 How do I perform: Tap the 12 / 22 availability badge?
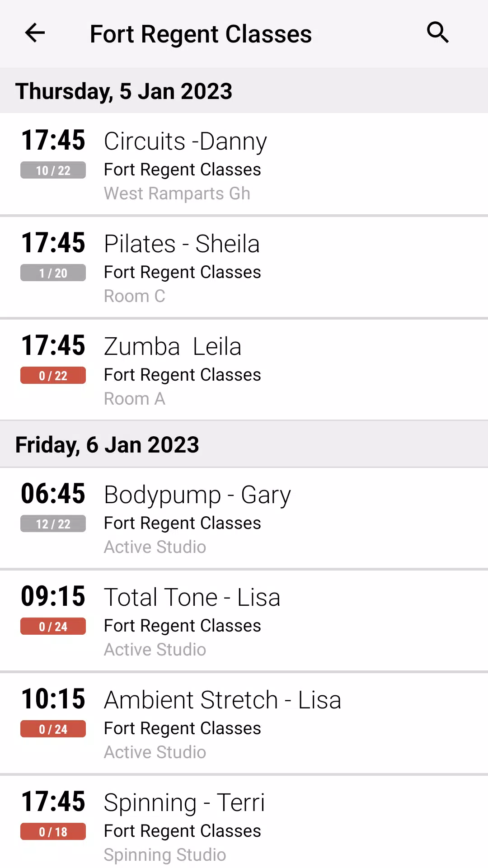(x=53, y=524)
